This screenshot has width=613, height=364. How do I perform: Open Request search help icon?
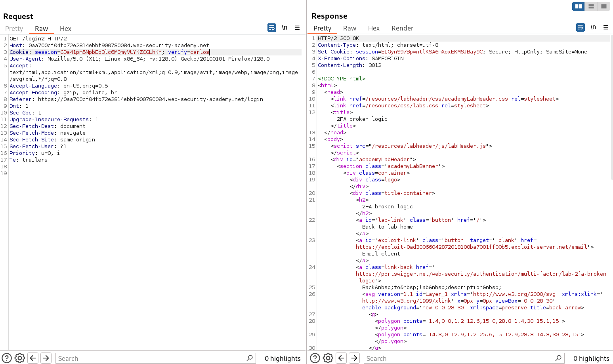click(7, 358)
